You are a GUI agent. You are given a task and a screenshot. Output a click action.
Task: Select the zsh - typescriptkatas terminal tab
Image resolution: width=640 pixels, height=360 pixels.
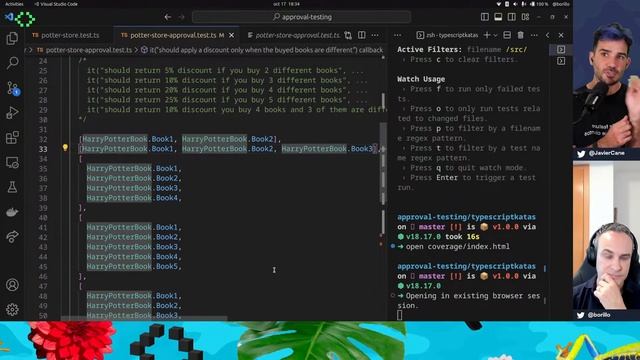coord(447,36)
